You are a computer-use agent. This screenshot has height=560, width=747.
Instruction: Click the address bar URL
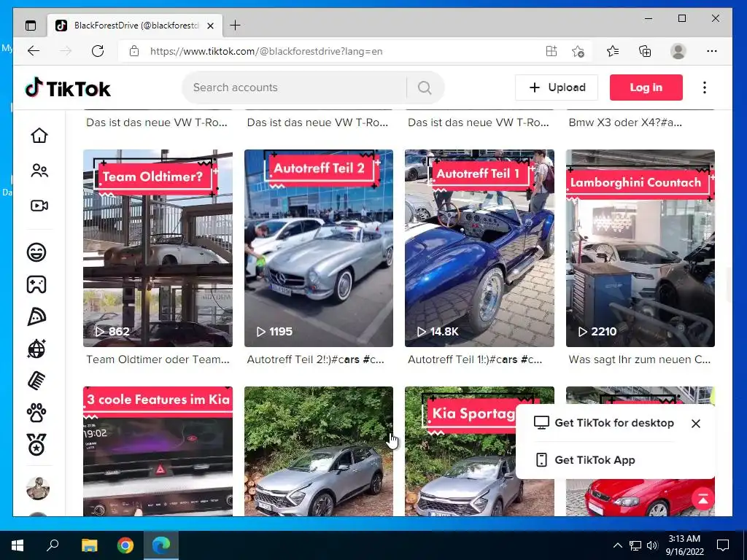pos(266,52)
